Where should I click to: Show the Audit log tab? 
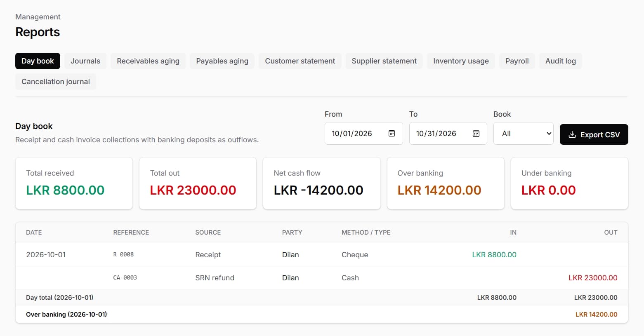(x=561, y=61)
